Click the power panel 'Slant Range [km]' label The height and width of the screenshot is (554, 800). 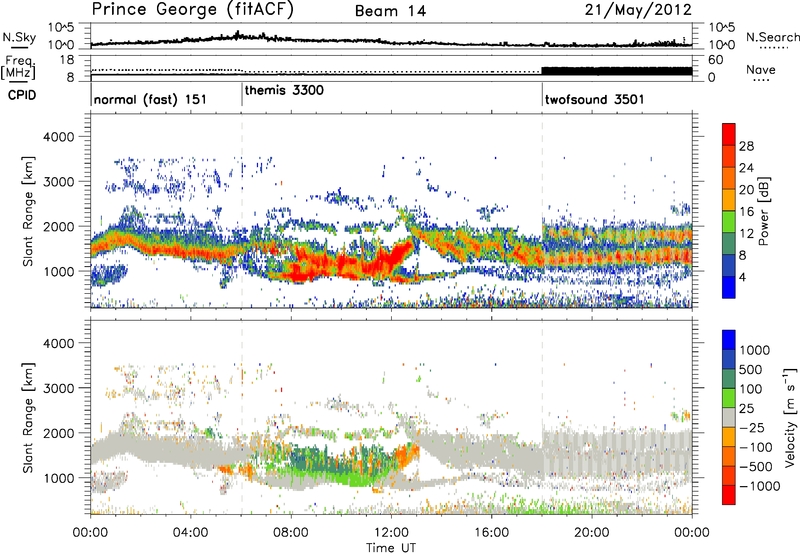point(28,211)
